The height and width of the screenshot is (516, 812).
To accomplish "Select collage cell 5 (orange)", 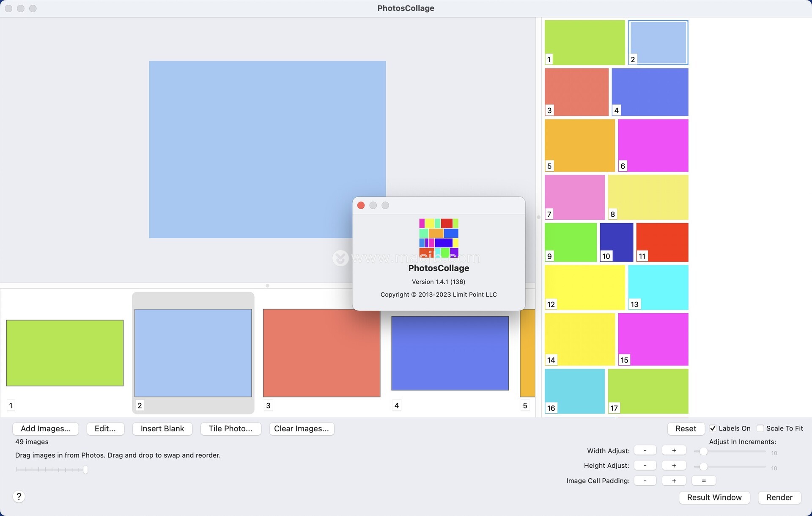I will [x=580, y=145].
